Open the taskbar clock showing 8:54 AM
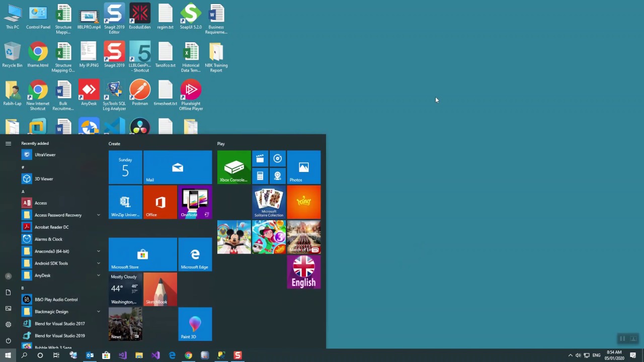 [x=614, y=355]
